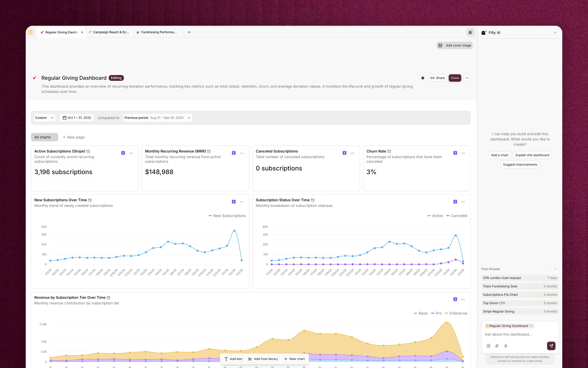Screen dimensions: 588x368
Task: Go to previous page of past threads
Action: coord(547,269)
